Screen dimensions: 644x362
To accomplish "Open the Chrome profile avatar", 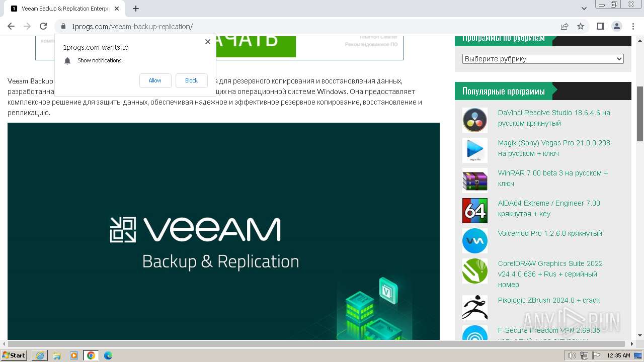I will click(617, 26).
